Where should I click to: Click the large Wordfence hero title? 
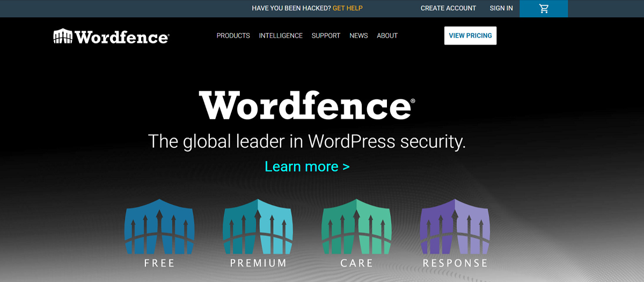(307, 105)
